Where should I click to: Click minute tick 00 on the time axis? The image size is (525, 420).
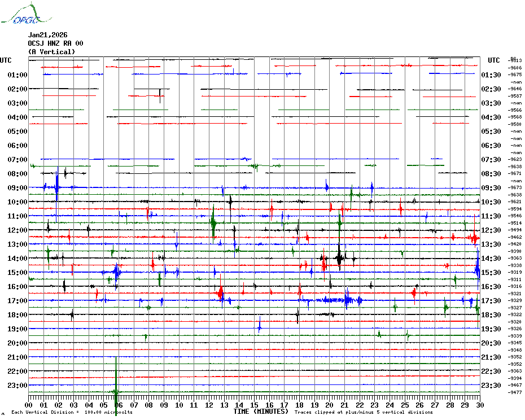[x=29, y=405]
